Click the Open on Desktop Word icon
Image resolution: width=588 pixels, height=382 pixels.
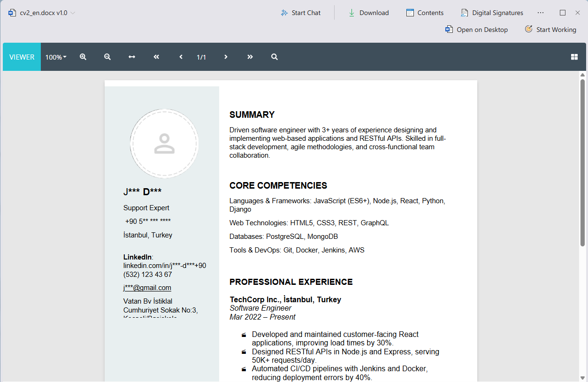[x=449, y=29]
